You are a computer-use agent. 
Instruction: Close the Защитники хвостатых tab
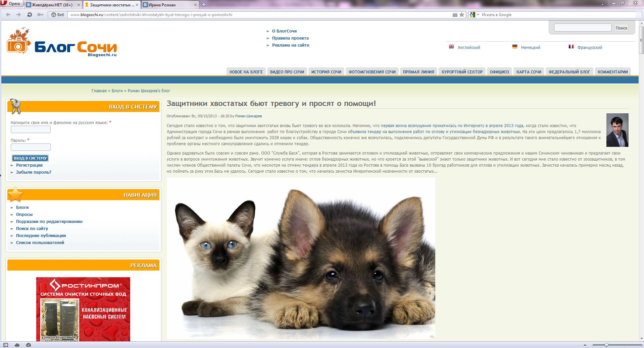[138, 5]
